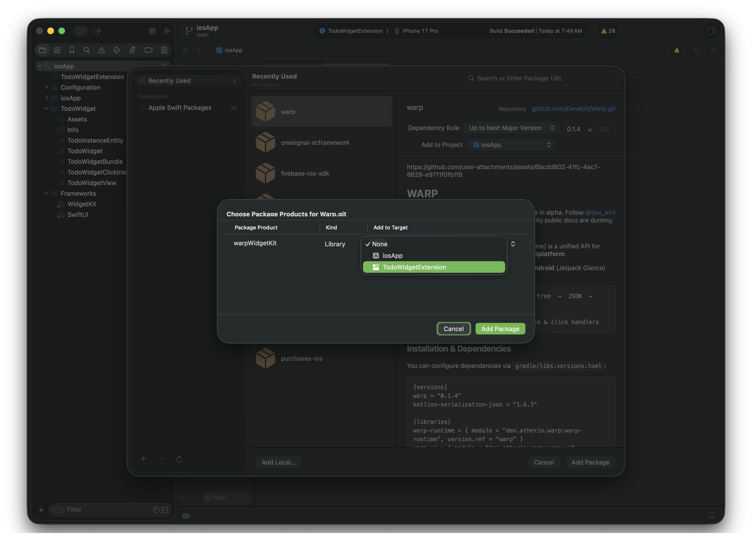Screen dimensions: 752x560
Task: Collapse the iosApp project root
Action: [x=40, y=66]
